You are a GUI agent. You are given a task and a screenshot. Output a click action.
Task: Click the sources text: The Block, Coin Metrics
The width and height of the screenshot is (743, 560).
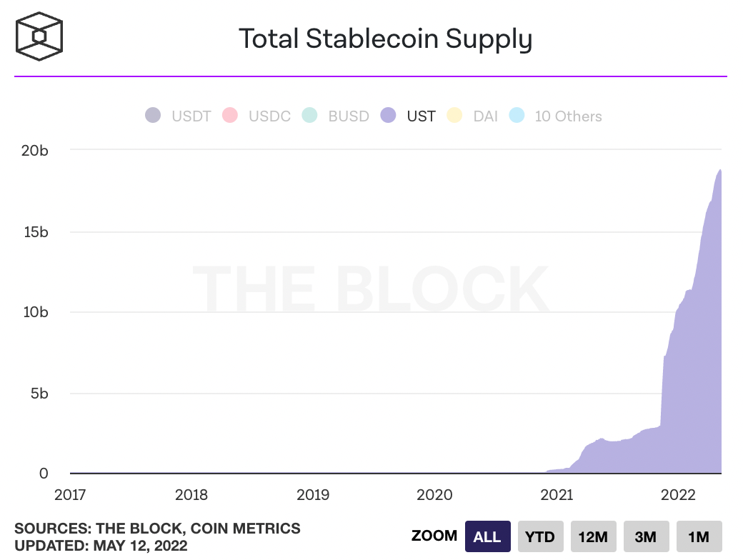(157, 529)
